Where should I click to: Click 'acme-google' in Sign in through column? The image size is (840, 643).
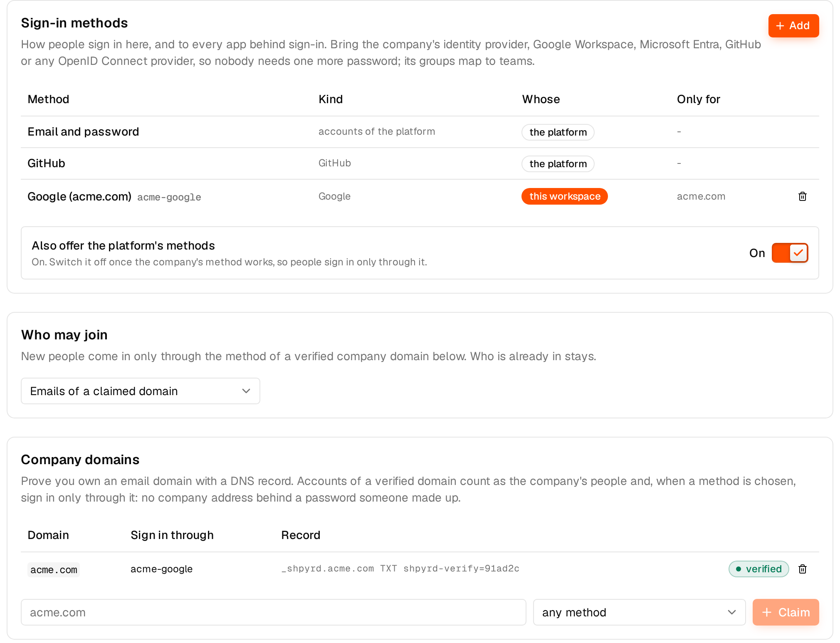(x=161, y=569)
